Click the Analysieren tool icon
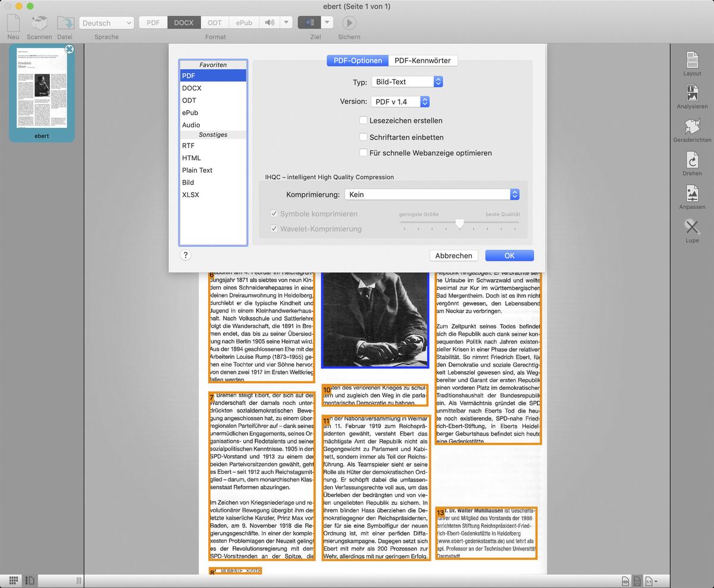The height and width of the screenshot is (588, 714). 692,93
